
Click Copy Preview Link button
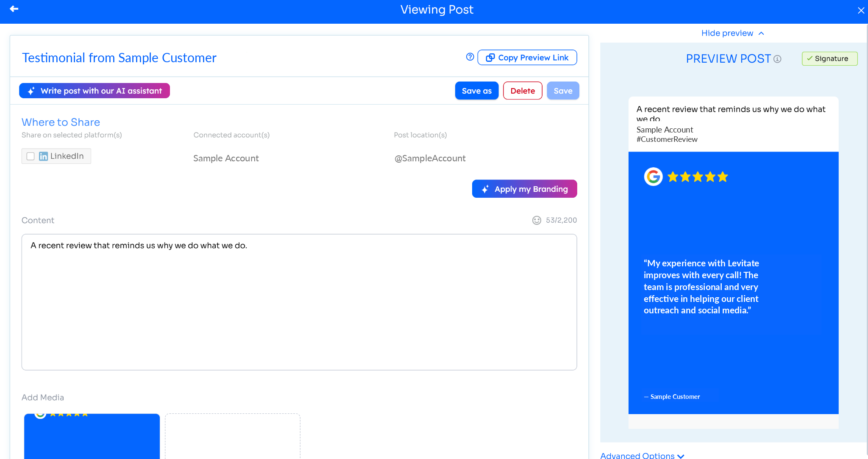point(527,58)
